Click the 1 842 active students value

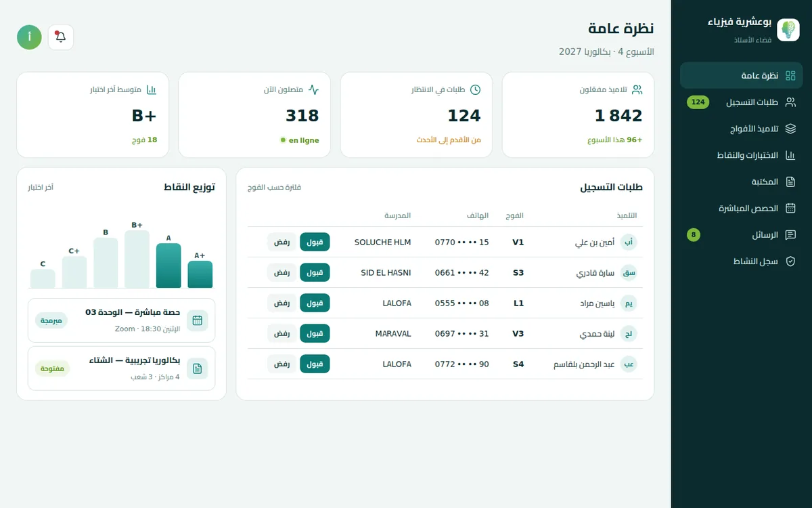[618, 116]
